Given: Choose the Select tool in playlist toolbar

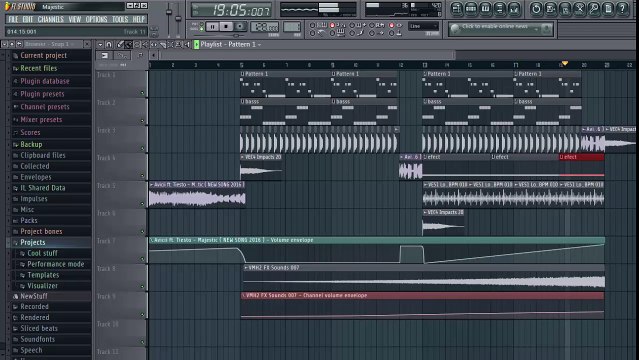Looking at the screenshot, I should coord(171,44).
